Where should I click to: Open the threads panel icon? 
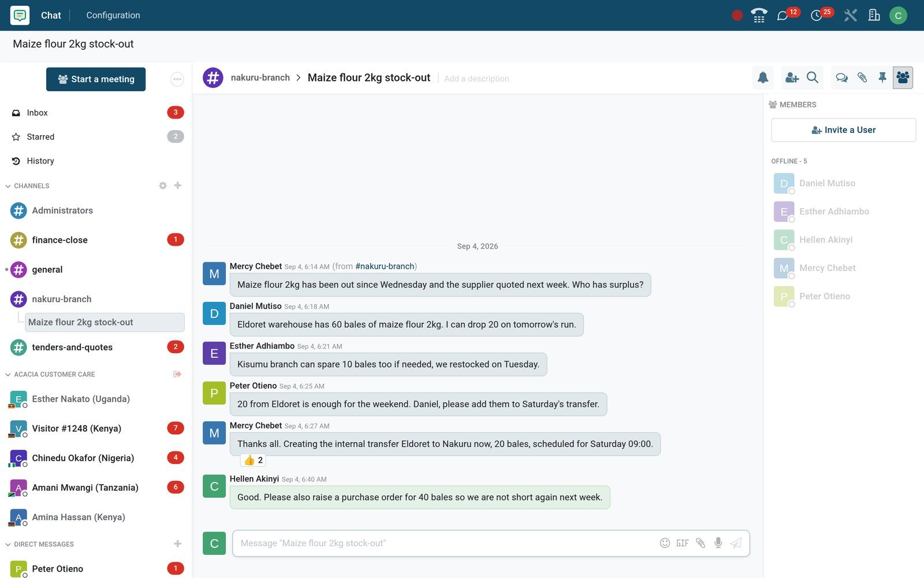[841, 77]
